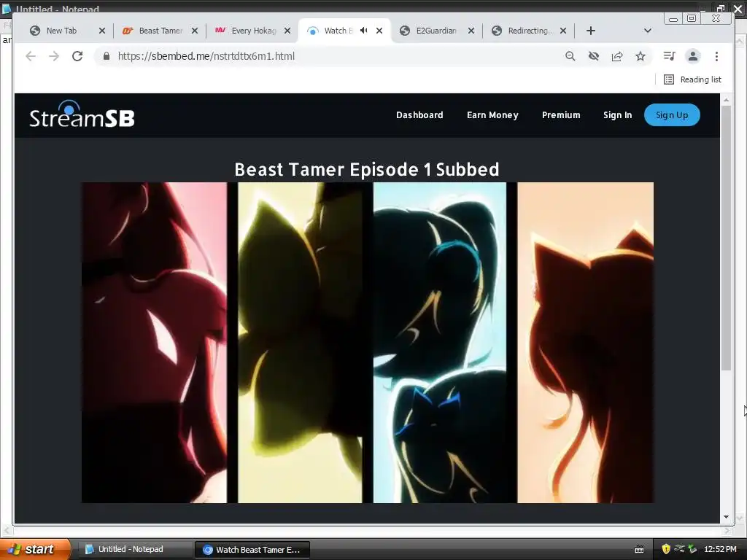Switch to Untitled - Notepad taskbar item

[135, 550]
